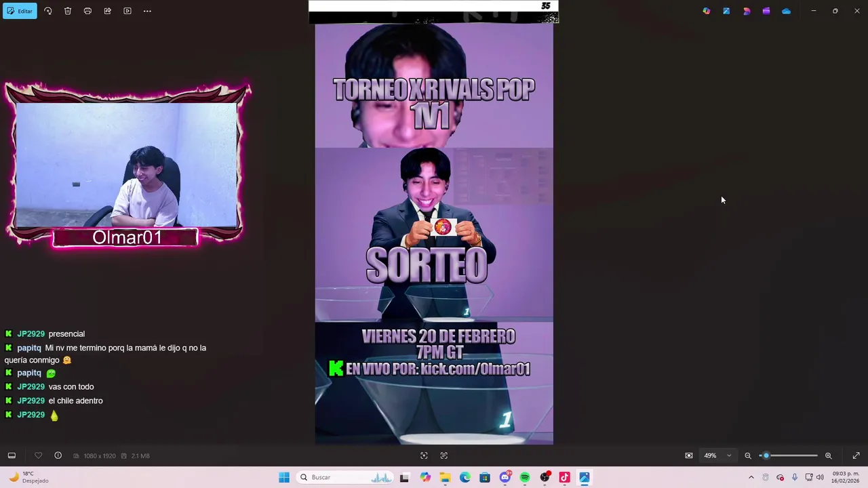The image size is (868, 488).
Task: Open Microsoft Edge from the taskbar
Action: 465,477
